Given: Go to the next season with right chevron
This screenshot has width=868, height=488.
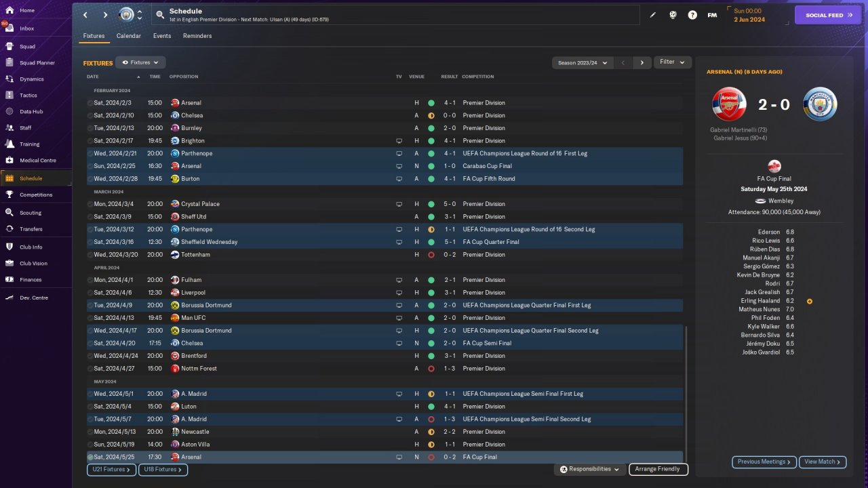Looking at the screenshot, I should coord(642,63).
